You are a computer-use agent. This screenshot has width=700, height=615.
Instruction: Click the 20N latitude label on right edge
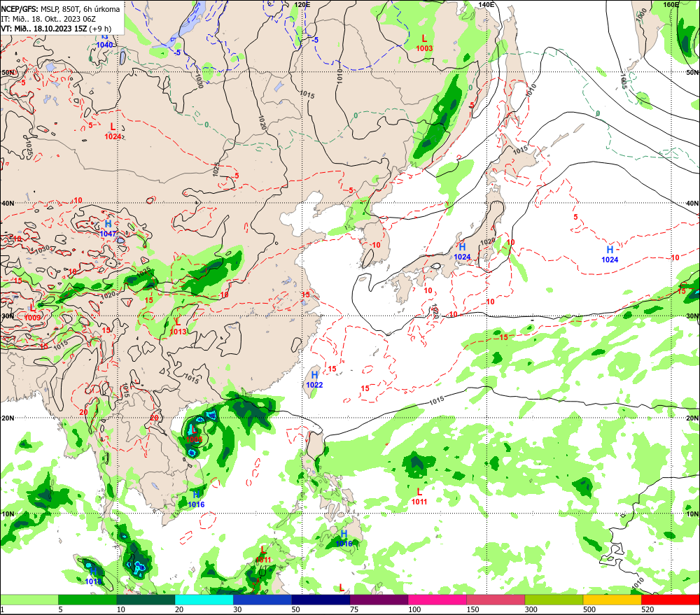692,418
